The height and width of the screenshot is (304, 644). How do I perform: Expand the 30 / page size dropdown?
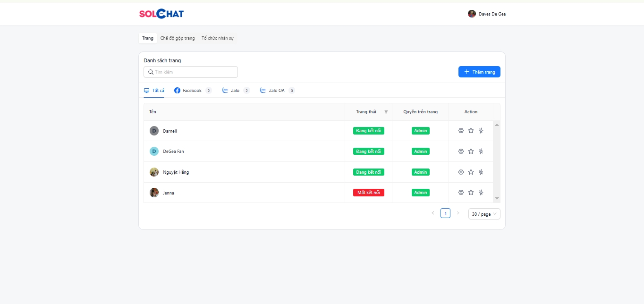click(x=484, y=214)
